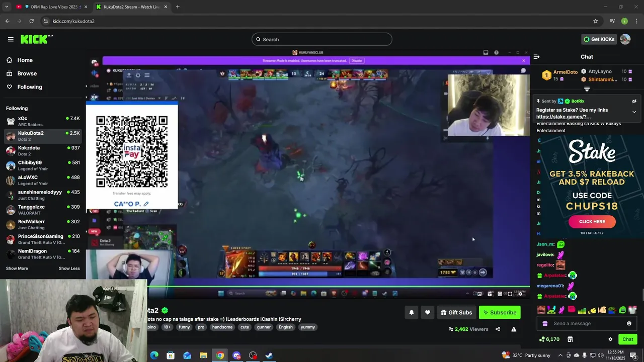Collapse following list with Show Less
This screenshot has height=362, width=644.
point(69,268)
